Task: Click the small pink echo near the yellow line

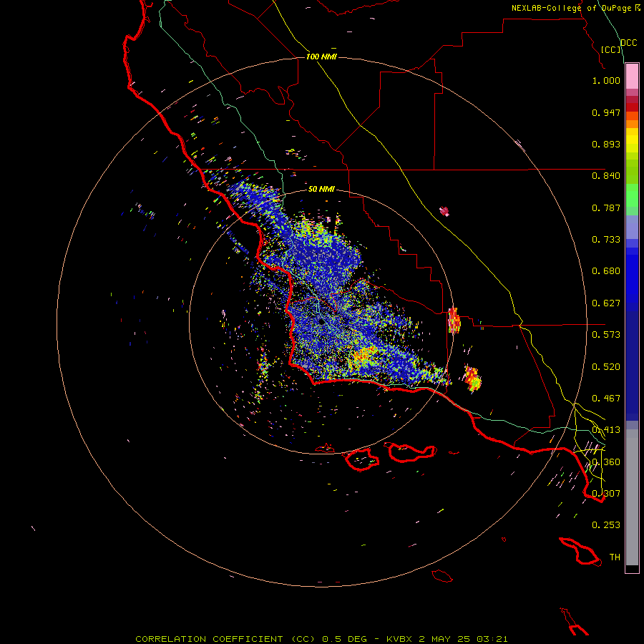Action: coord(444,212)
